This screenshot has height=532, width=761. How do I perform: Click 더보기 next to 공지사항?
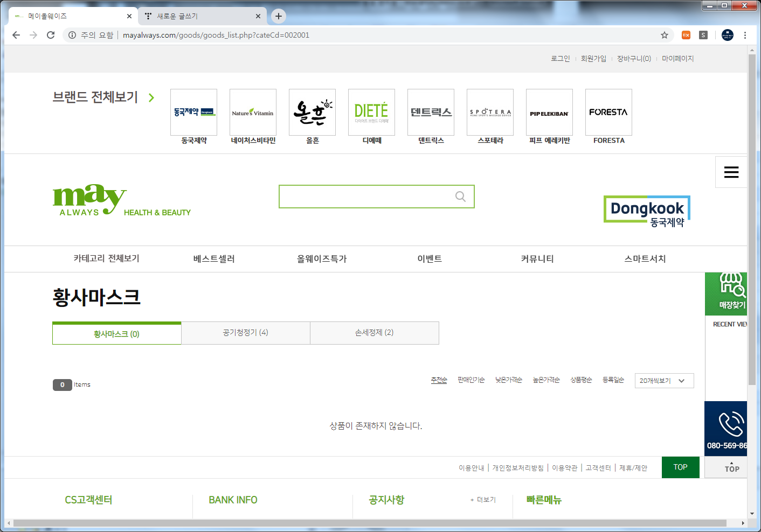(483, 500)
